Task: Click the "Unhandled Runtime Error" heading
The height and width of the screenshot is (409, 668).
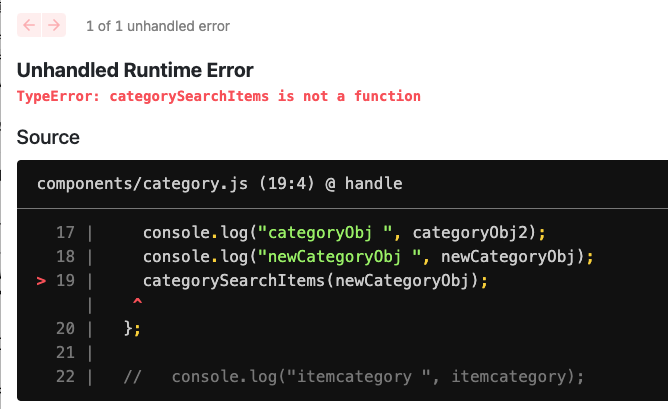Action: (135, 70)
